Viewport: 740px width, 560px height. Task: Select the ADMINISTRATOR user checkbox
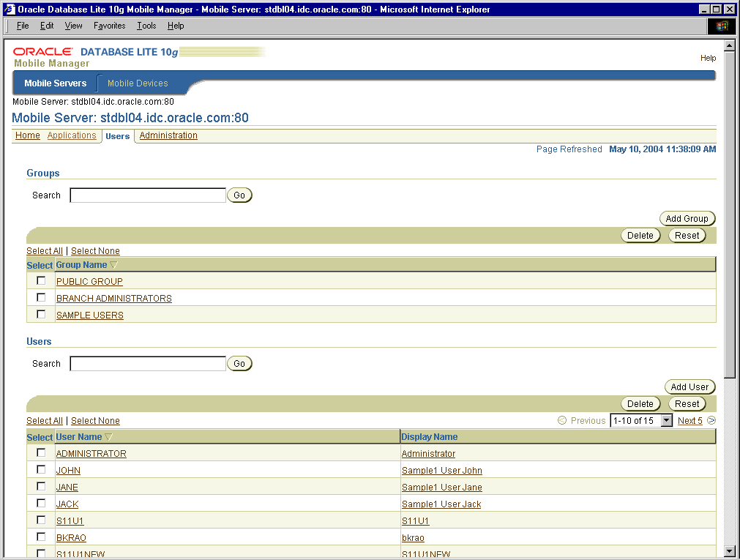[41, 452]
